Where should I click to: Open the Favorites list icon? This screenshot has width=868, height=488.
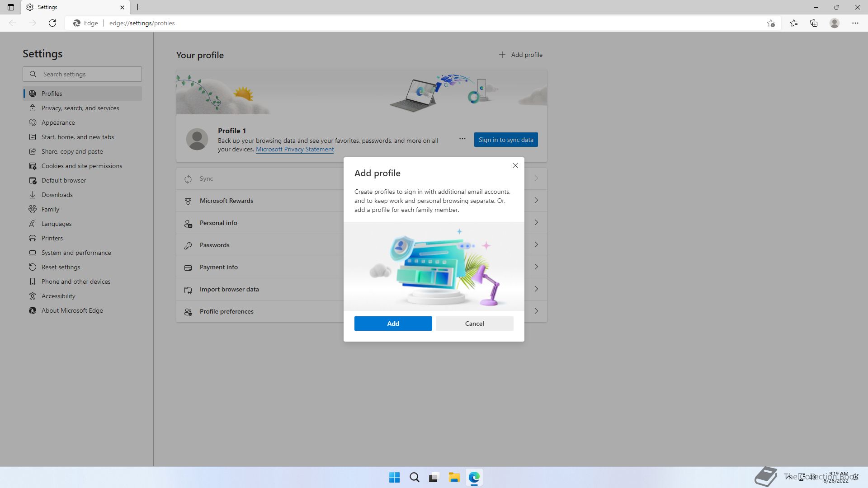tap(793, 23)
